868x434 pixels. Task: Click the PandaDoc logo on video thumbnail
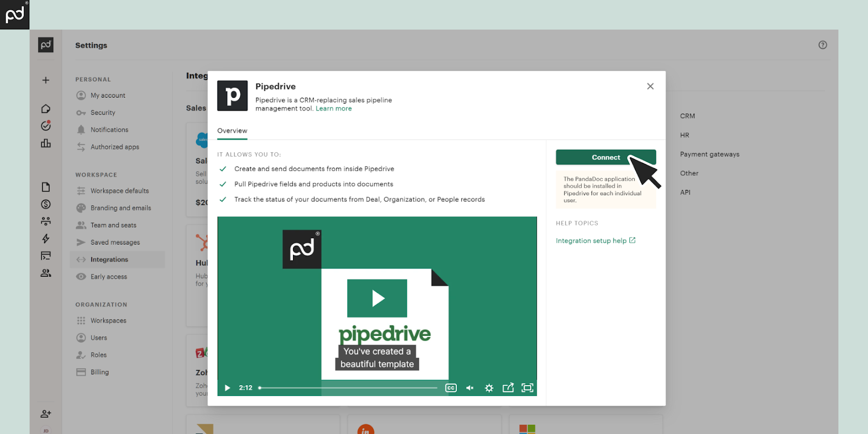pos(302,249)
